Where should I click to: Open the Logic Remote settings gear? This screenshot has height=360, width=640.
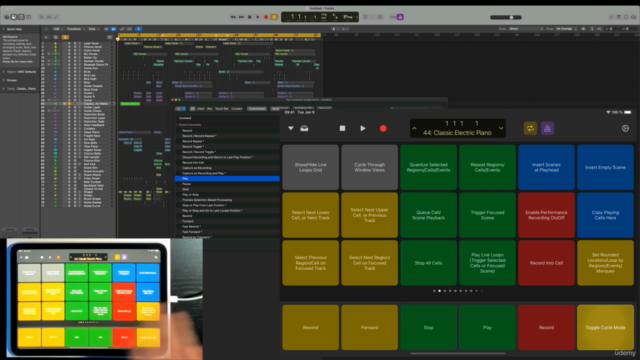coord(625,128)
